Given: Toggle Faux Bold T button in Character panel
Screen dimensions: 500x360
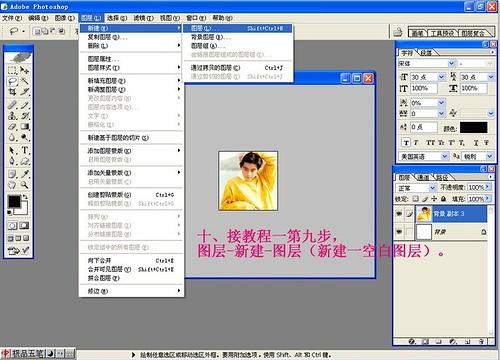Looking at the screenshot, I should [406, 143].
